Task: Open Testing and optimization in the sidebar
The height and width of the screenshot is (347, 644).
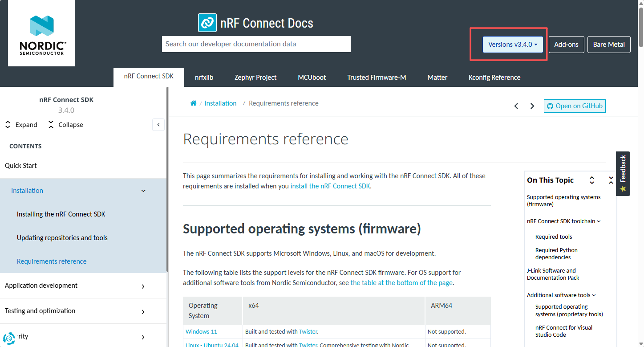Action: [x=40, y=311]
